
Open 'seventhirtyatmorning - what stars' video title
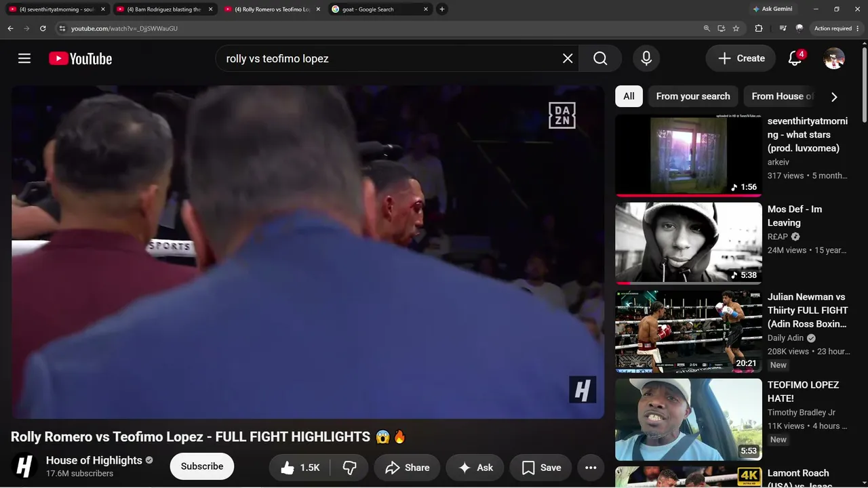pyautogui.click(x=808, y=134)
